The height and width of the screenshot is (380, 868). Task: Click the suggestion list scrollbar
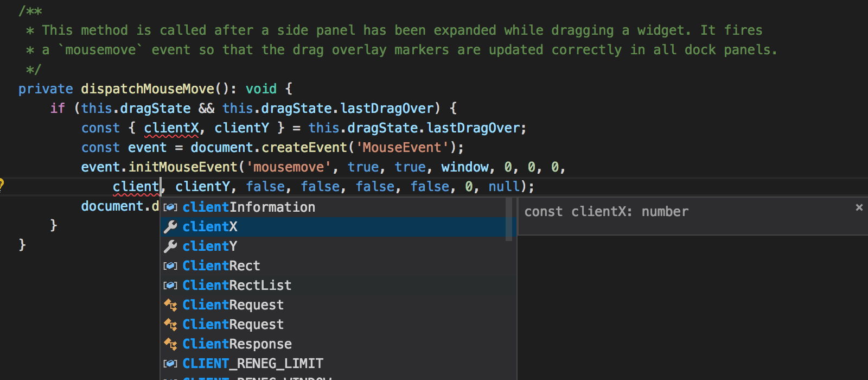click(509, 219)
